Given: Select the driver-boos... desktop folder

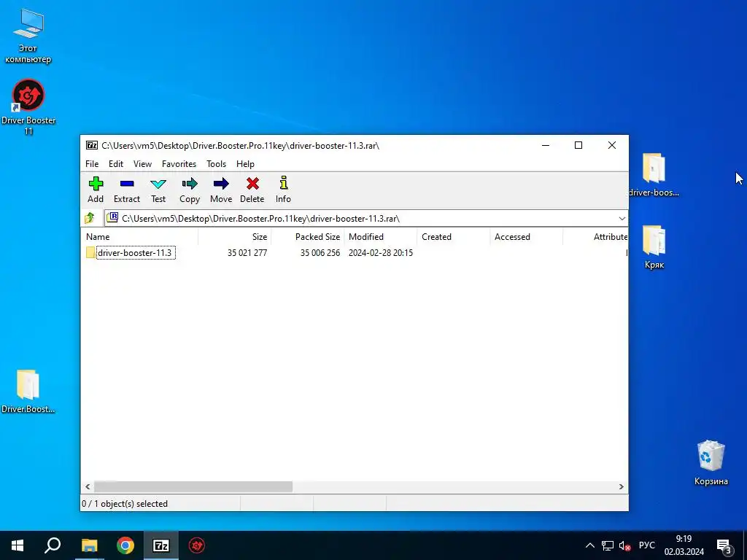Looking at the screenshot, I should 654,175.
